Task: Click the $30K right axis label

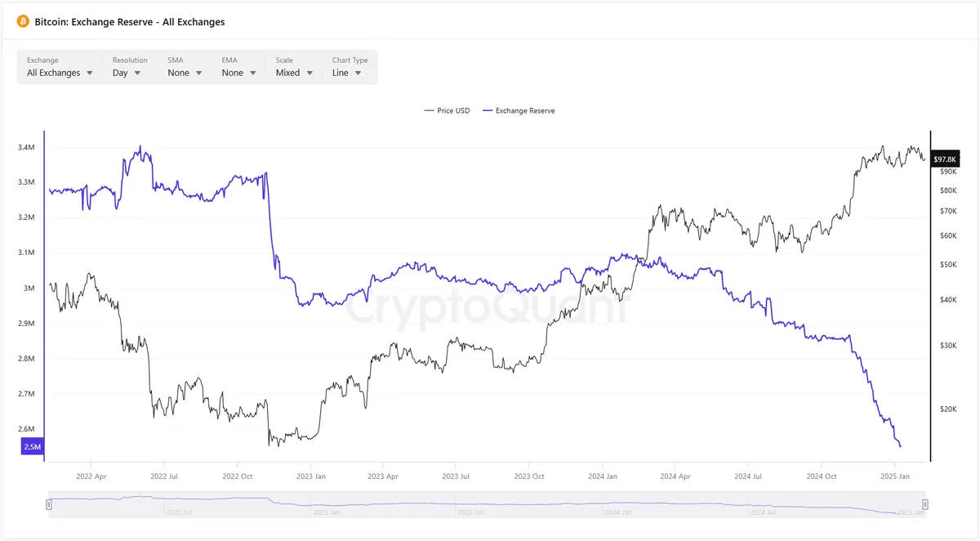Action: (x=947, y=346)
